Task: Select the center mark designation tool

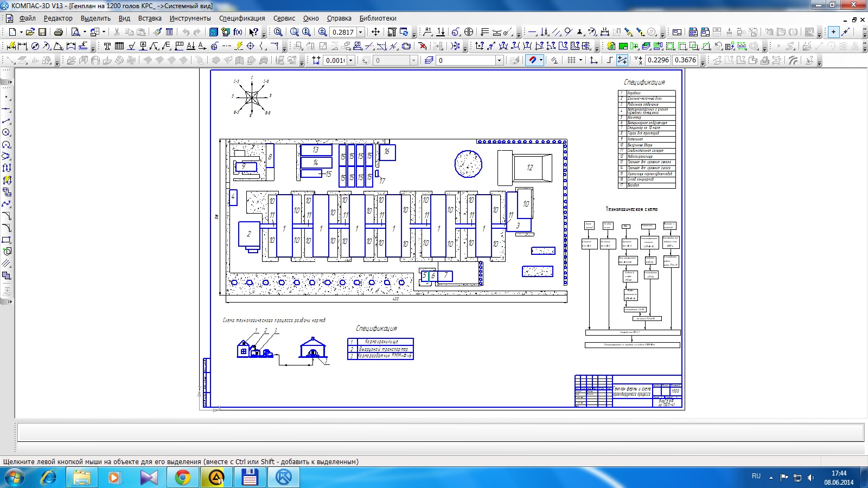Action: 251,46
